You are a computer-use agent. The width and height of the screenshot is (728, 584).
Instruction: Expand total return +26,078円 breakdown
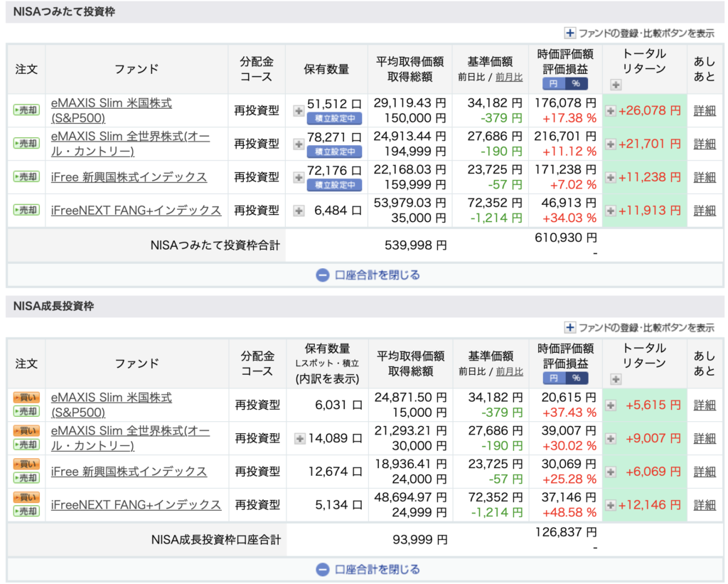coord(611,111)
